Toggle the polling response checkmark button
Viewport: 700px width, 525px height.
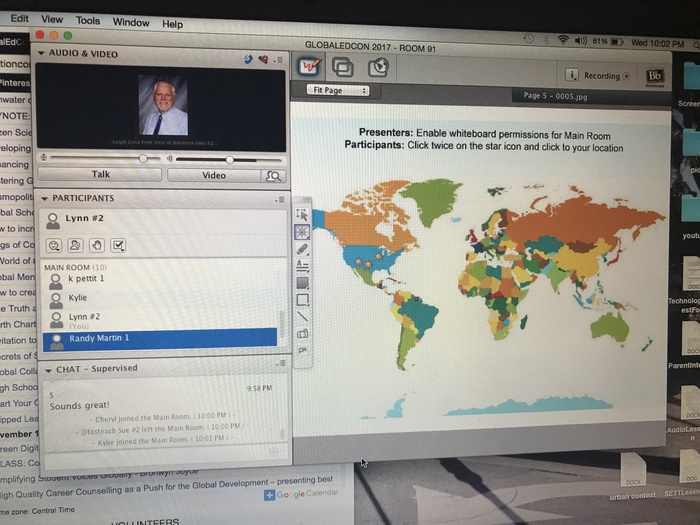(x=118, y=245)
